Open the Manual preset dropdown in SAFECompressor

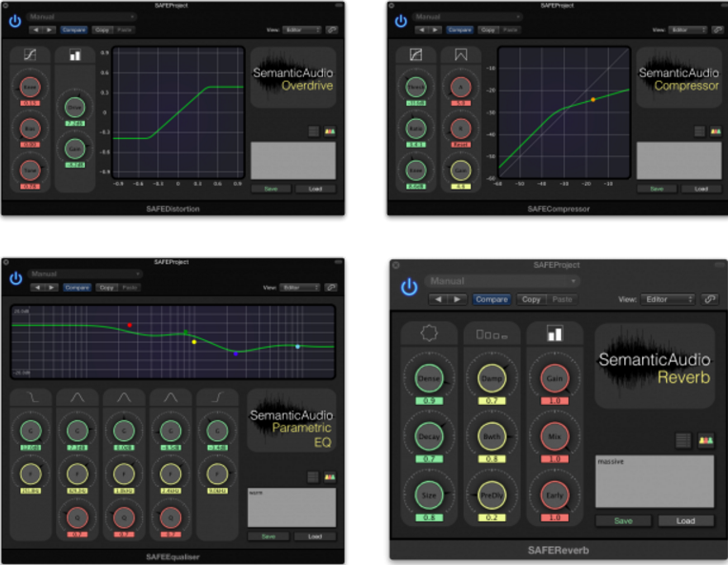[x=468, y=17]
